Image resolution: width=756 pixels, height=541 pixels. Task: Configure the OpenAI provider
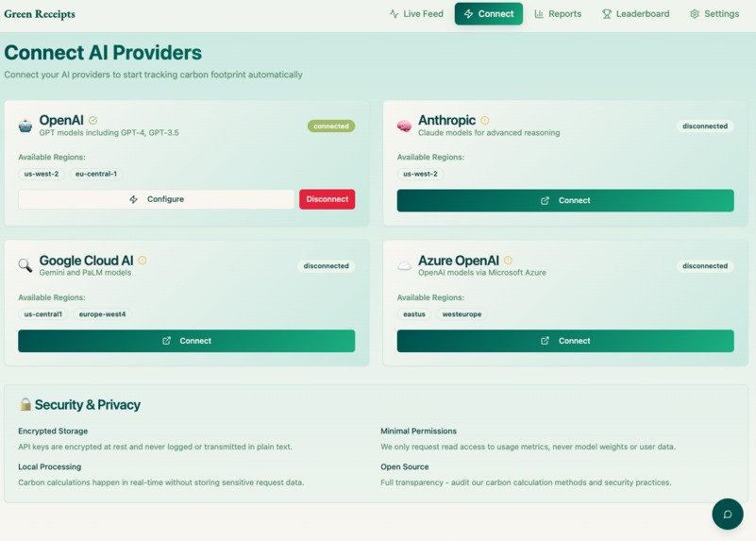coord(157,199)
